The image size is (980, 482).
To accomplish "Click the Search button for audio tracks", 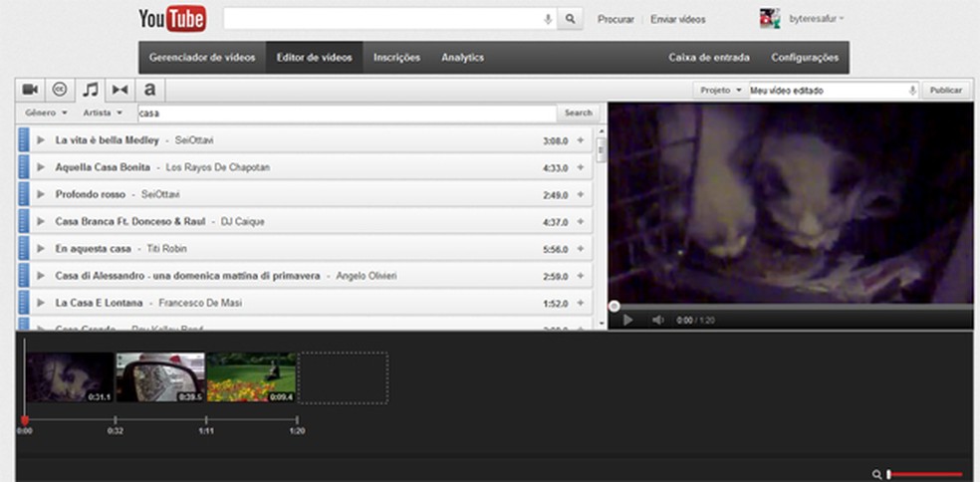I will (x=578, y=114).
